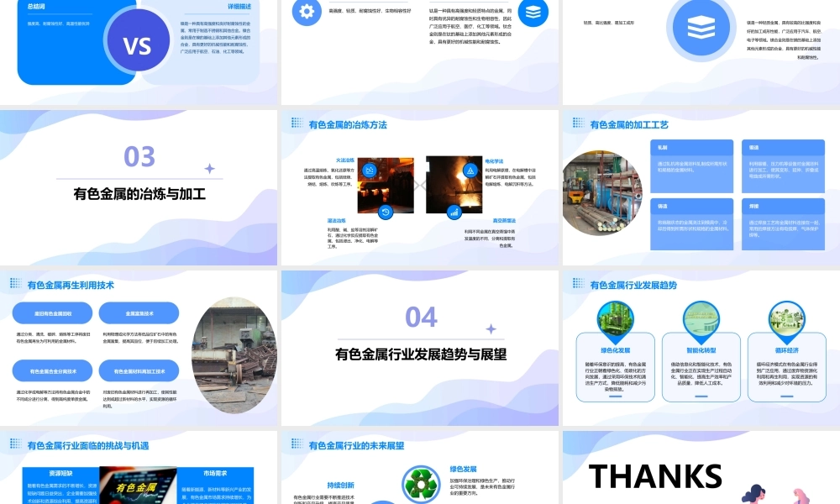Click the image icon on smelting photo
The height and width of the screenshot is (504, 840).
point(369,171)
